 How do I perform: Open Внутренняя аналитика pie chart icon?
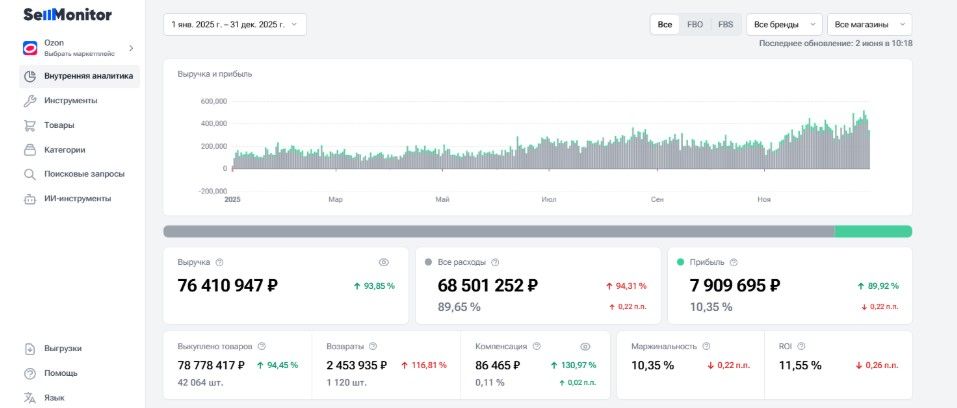coord(30,76)
